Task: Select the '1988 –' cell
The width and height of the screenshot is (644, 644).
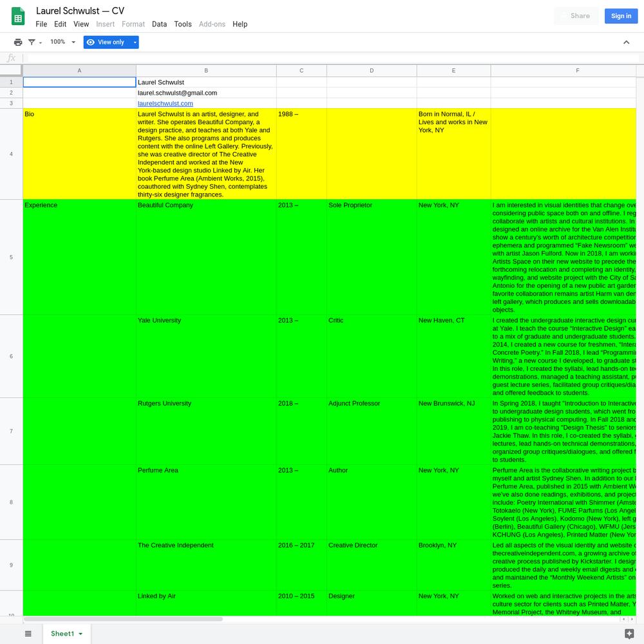Action: [301, 154]
